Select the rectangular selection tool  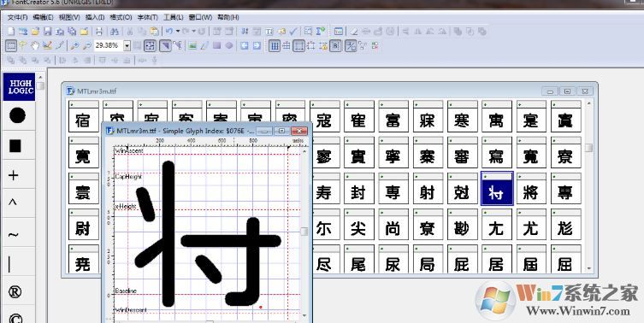click(11, 45)
